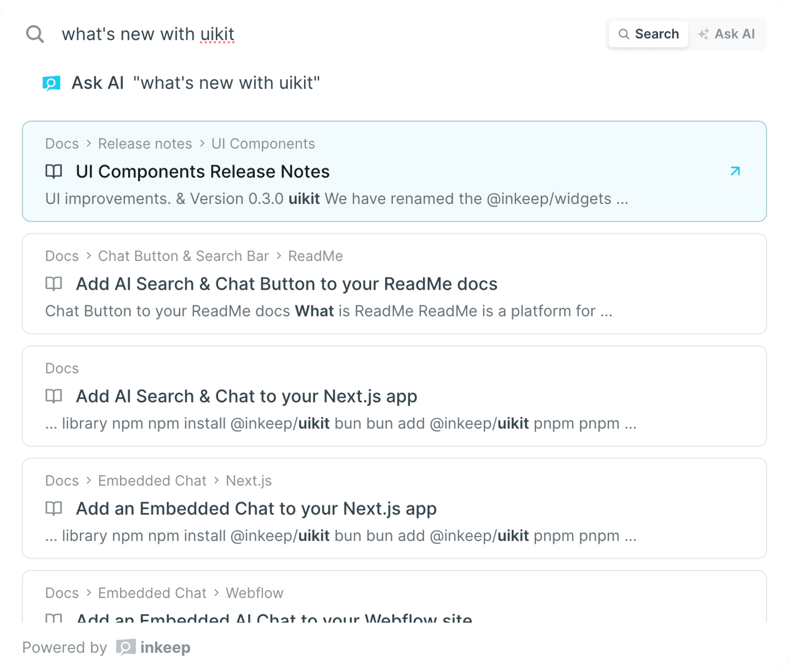Viewport: 789px width, 672px height.
Task: Click book icon beside ReadMe docs result
Action: [54, 284]
